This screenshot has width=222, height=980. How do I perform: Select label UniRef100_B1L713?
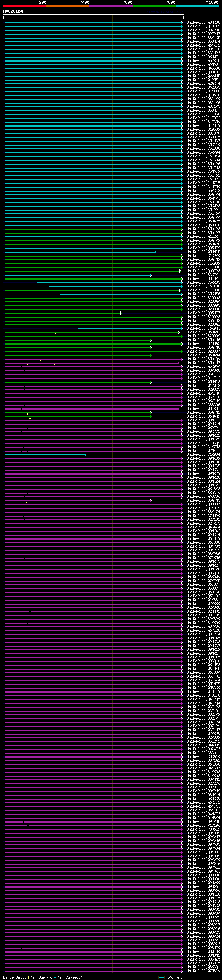pyautogui.click(x=203, y=378)
